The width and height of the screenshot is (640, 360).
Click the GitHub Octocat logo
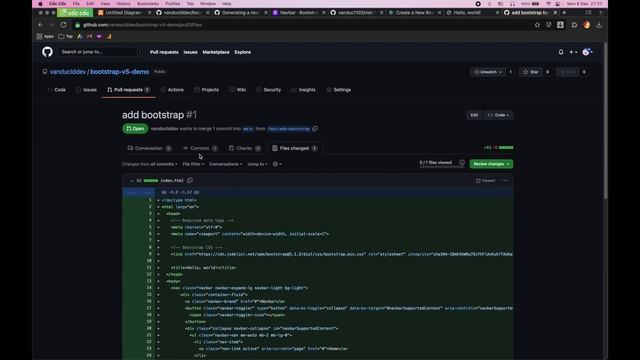point(47,52)
